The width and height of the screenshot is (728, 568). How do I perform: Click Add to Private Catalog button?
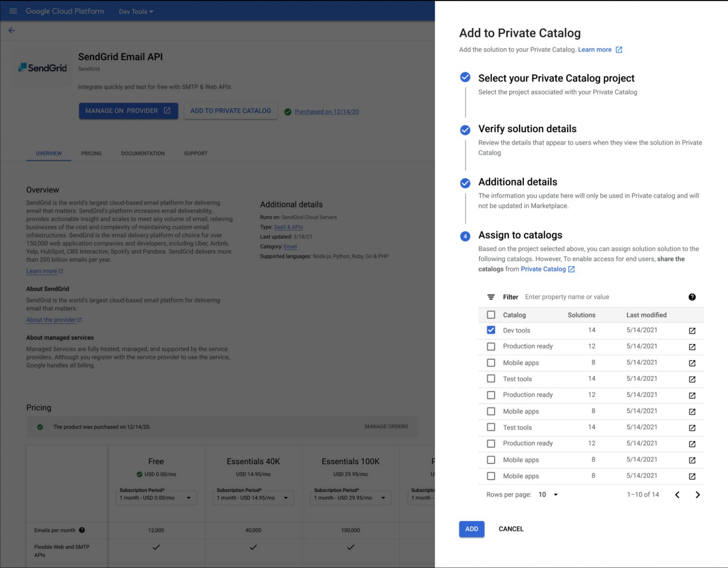(x=230, y=111)
